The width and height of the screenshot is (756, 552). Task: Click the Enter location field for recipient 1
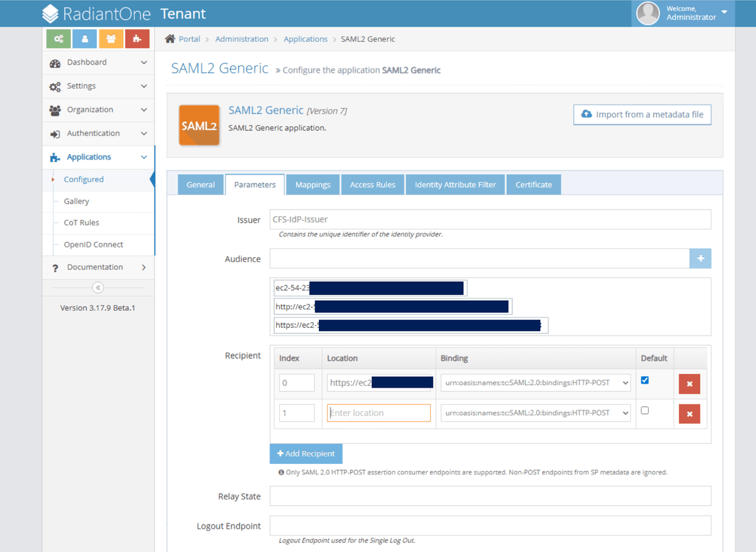tap(379, 413)
